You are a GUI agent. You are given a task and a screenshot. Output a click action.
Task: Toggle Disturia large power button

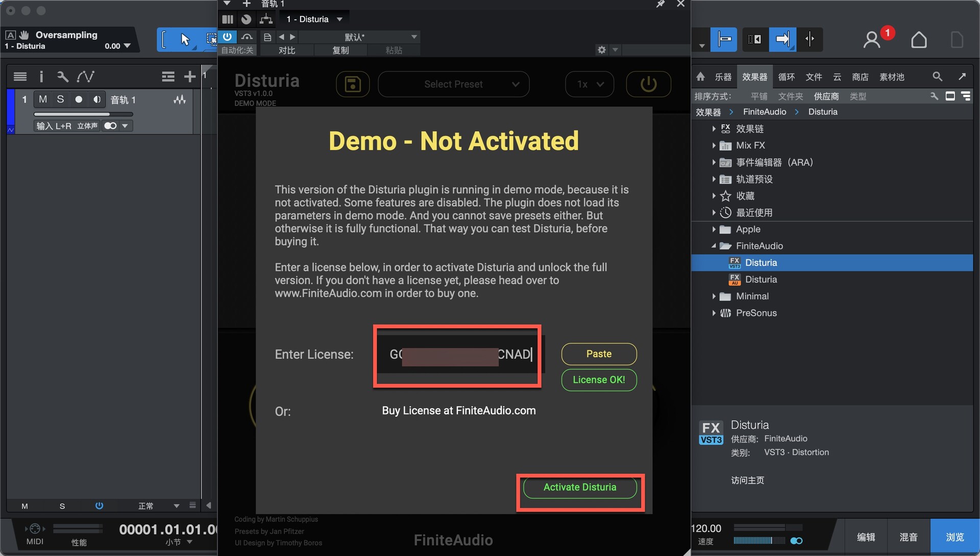coord(648,84)
